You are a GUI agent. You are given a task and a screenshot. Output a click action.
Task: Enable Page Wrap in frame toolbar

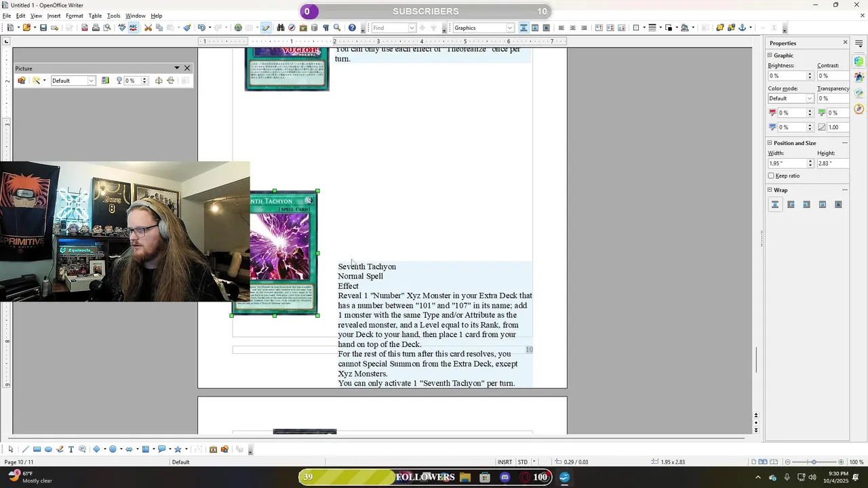pos(535,28)
